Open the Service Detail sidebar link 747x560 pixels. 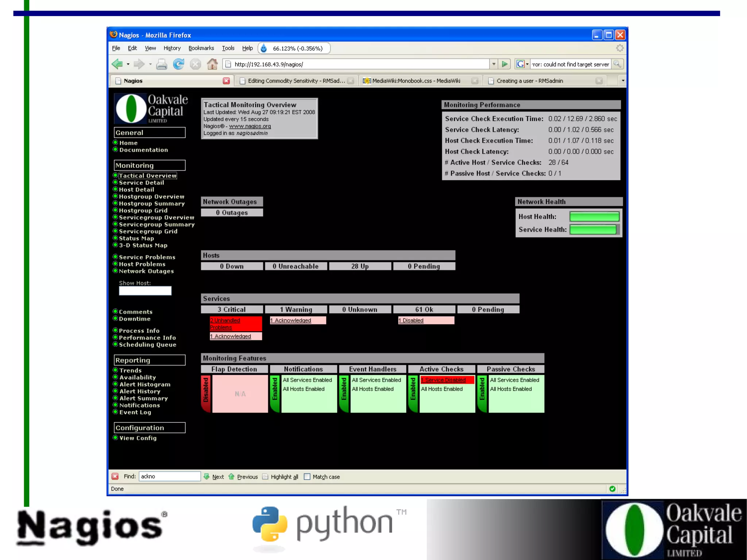141,183
